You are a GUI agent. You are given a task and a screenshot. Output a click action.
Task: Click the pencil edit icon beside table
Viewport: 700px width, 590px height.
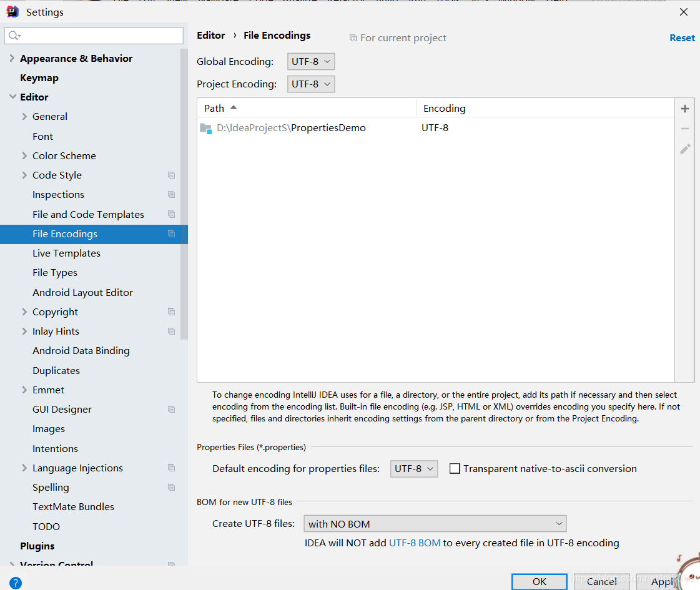[x=685, y=149]
